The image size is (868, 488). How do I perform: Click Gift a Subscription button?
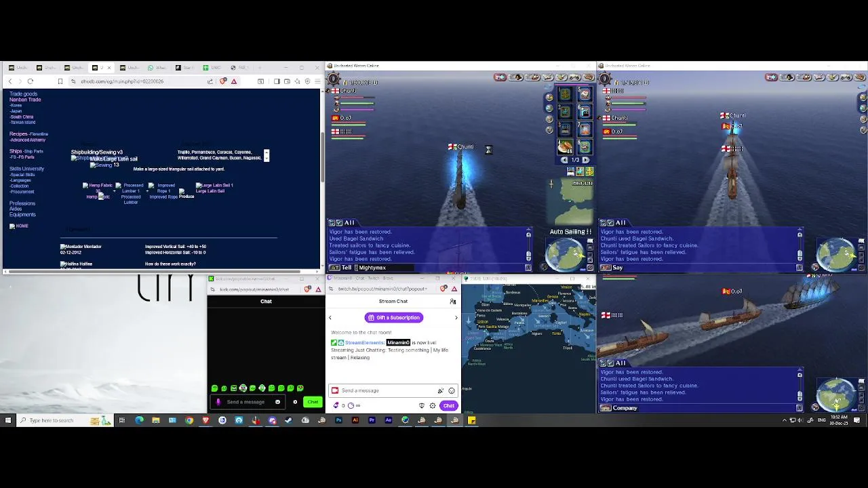[x=393, y=318]
